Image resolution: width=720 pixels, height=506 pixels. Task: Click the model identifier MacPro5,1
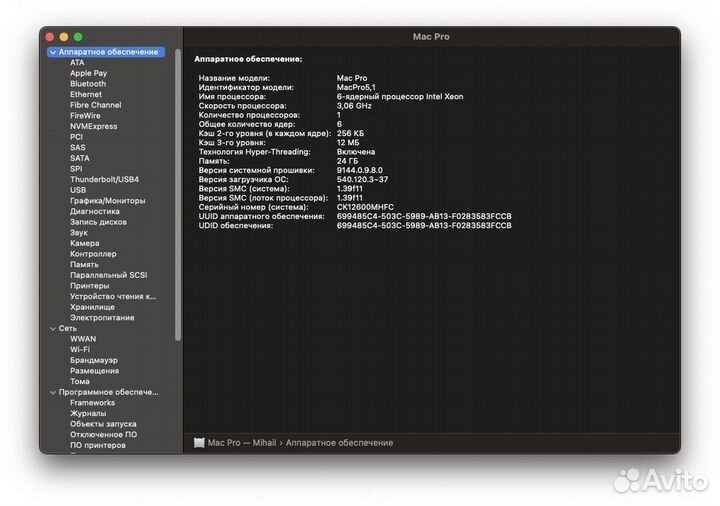[356, 88]
